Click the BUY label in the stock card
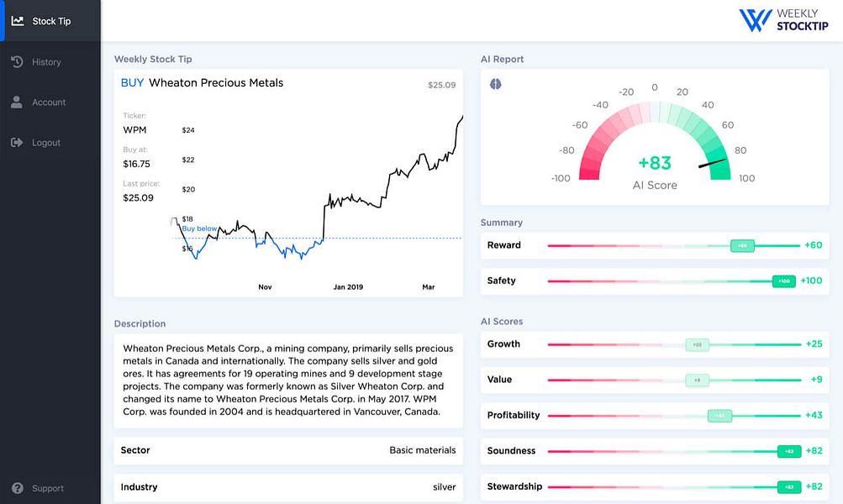 [132, 83]
